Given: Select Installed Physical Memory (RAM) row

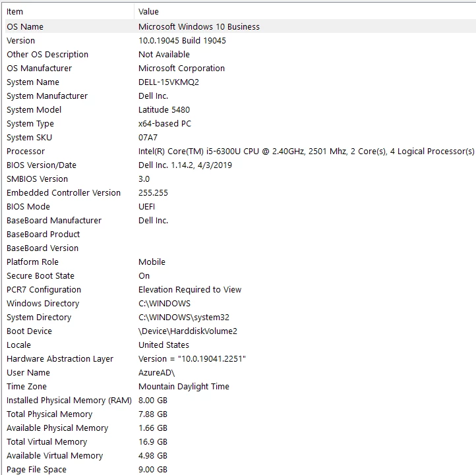Looking at the screenshot, I should [x=69, y=401].
